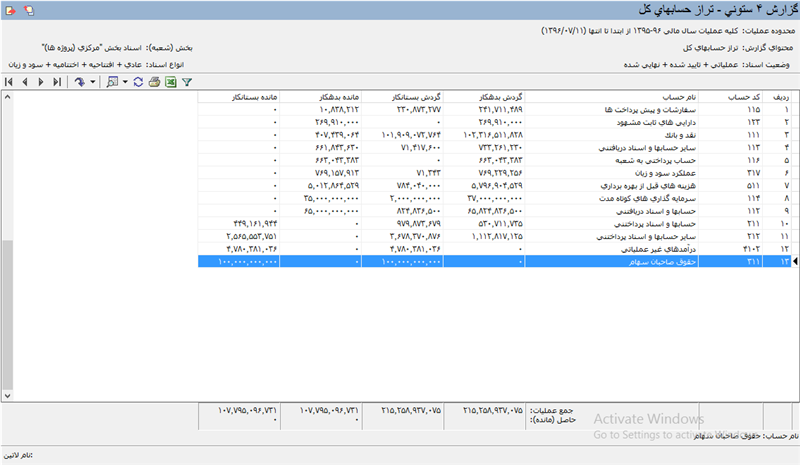Export the report to Excel

(171, 81)
